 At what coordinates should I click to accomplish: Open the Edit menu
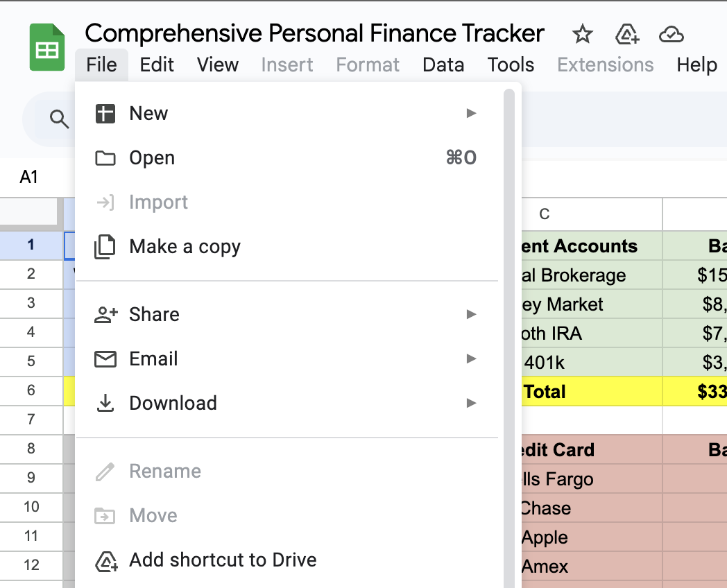pos(157,65)
